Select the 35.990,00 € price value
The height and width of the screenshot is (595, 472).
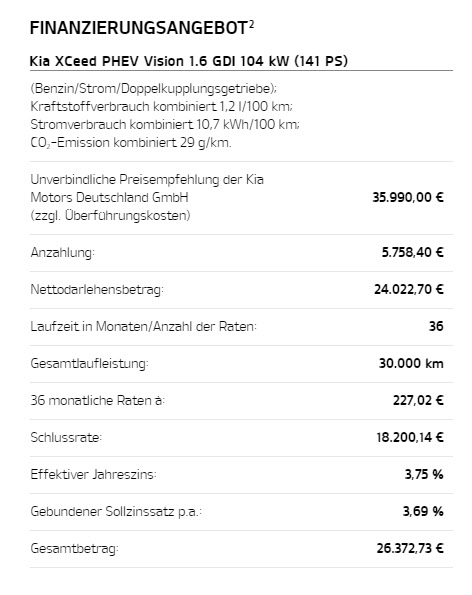coord(408,197)
